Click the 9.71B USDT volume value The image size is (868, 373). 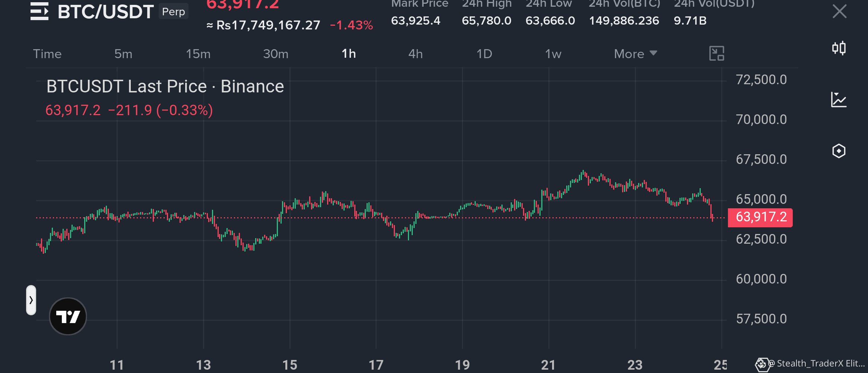(690, 20)
